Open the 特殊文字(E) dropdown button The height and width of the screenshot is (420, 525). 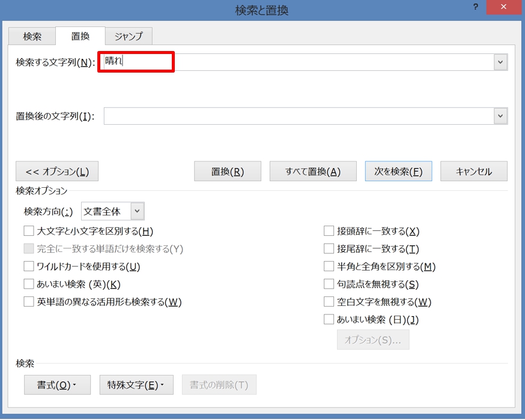136,385
